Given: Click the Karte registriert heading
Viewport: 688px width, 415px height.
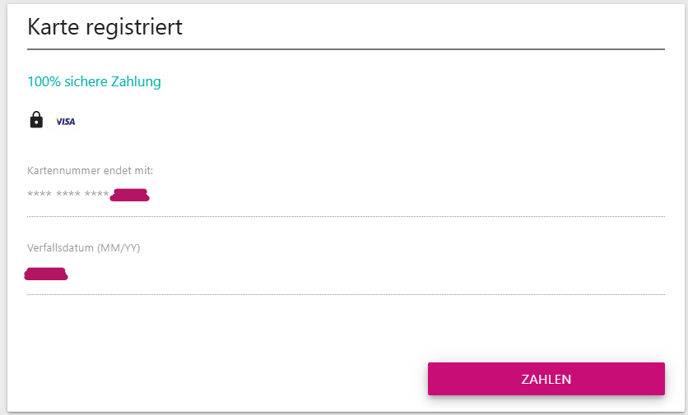Looking at the screenshot, I should 105,28.
